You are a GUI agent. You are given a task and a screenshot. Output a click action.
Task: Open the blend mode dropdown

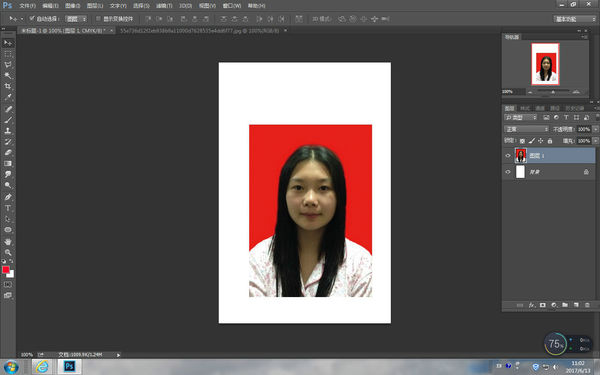(x=527, y=129)
